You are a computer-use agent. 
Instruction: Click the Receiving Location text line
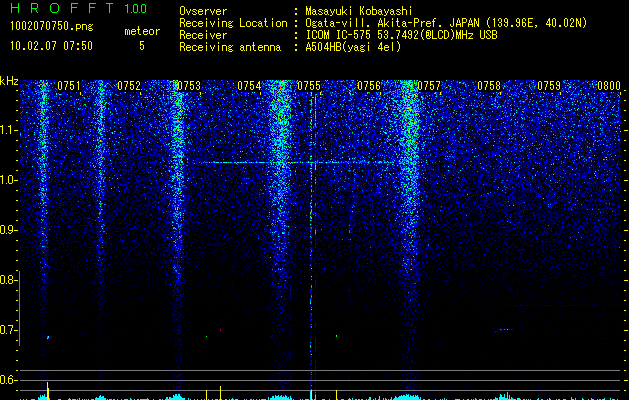(383, 23)
